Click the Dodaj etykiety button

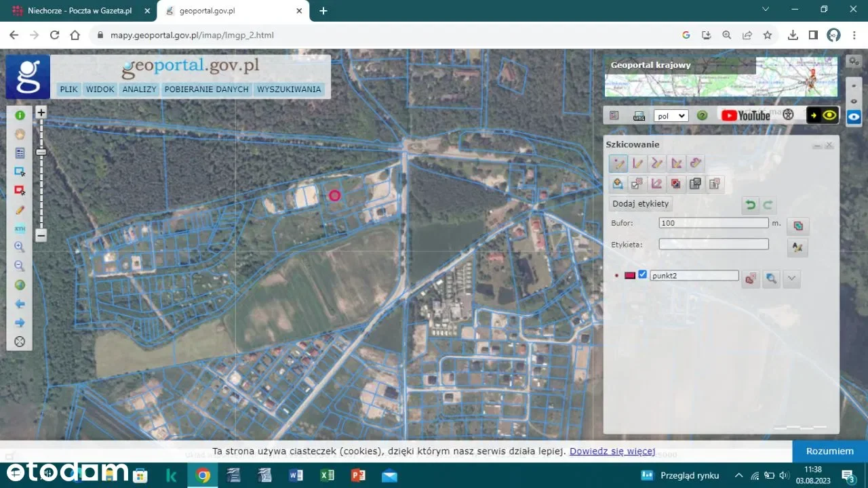[x=640, y=204]
